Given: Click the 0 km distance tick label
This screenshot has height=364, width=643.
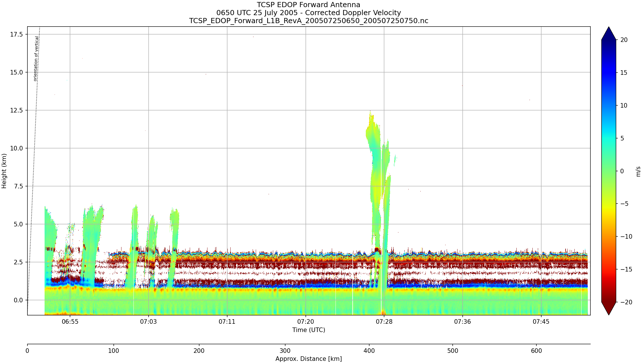Looking at the screenshot, I should pyautogui.click(x=27, y=351).
